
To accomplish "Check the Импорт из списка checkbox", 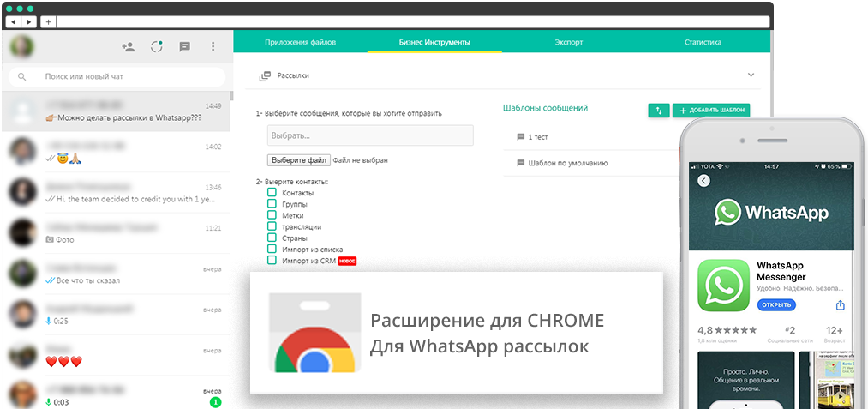I will click(x=272, y=249).
